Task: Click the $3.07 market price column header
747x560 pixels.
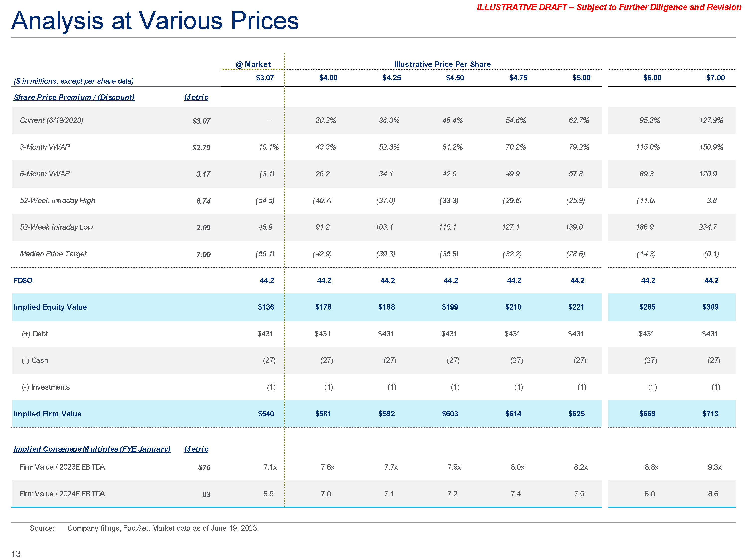Action: click(265, 78)
